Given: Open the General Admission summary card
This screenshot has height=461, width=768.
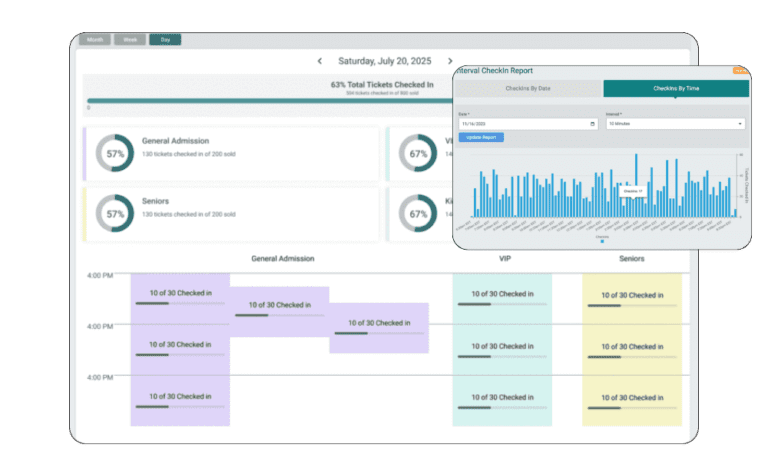Looking at the screenshot, I should (x=232, y=154).
